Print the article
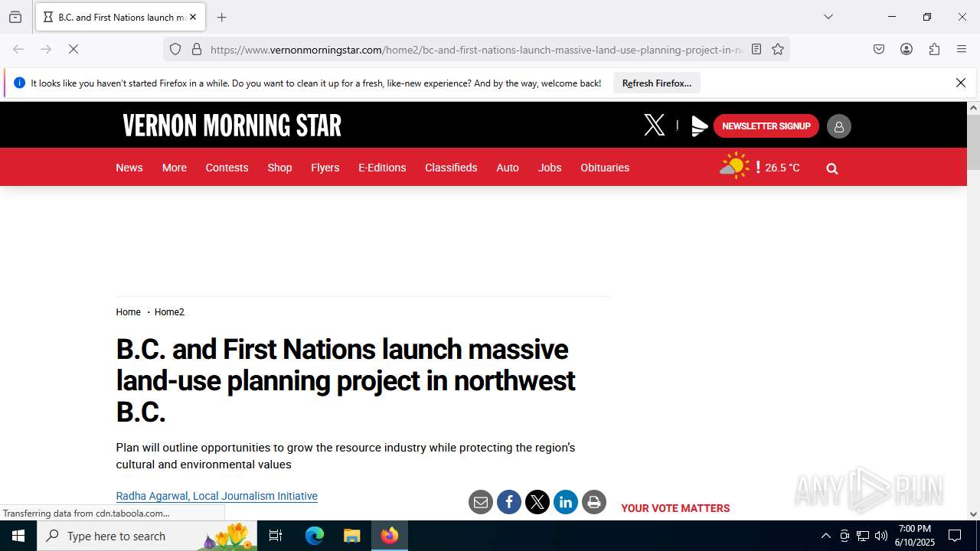This screenshot has width=980, height=551. (x=594, y=502)
